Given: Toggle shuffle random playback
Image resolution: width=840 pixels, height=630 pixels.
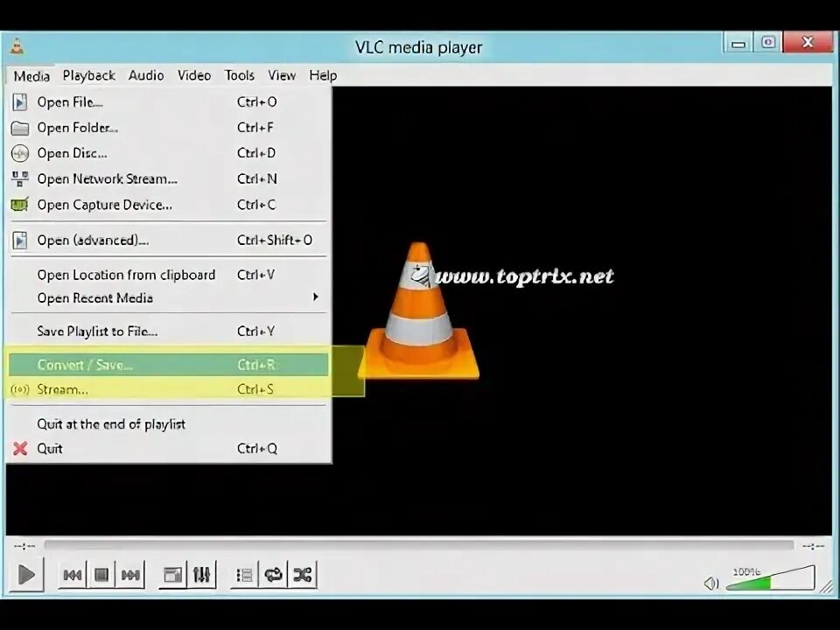Looking at the screenshot, I should [302, 575].
